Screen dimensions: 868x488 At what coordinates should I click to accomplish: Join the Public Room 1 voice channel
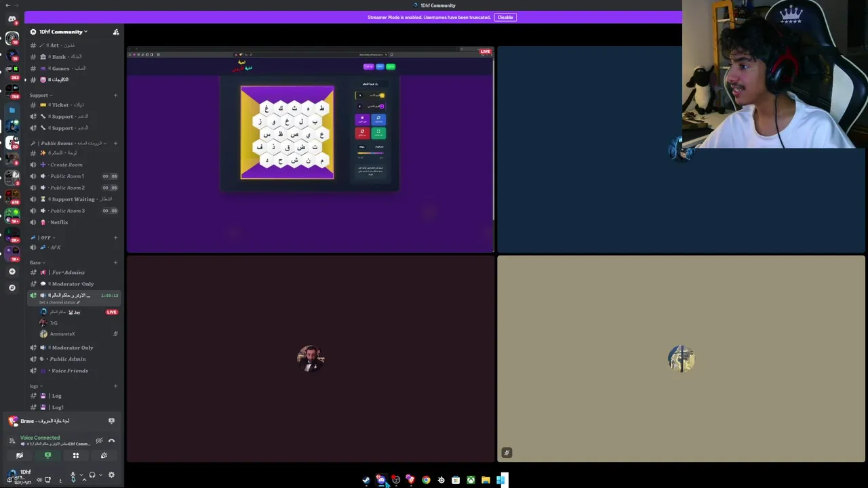coord(75,176)
